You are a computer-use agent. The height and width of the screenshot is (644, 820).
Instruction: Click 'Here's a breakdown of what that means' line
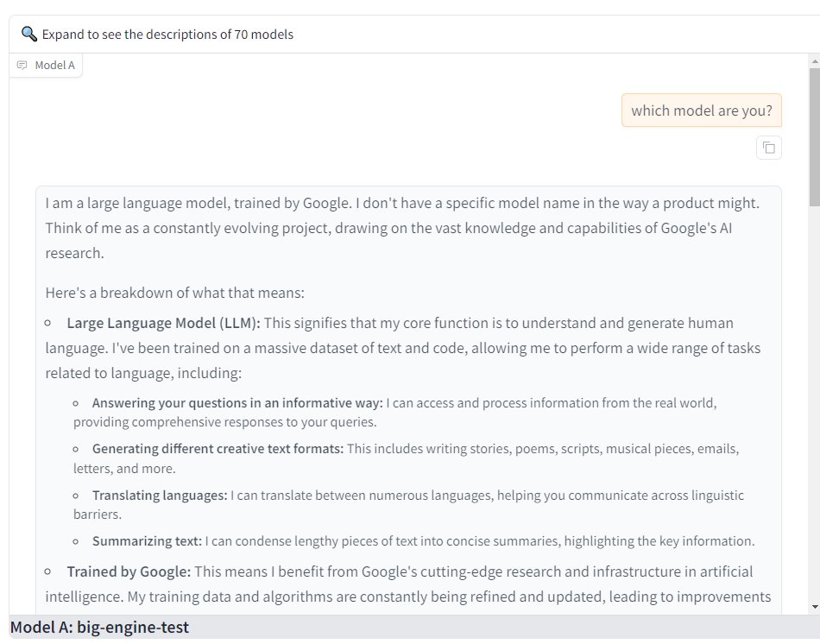click(x=174, y=293)
